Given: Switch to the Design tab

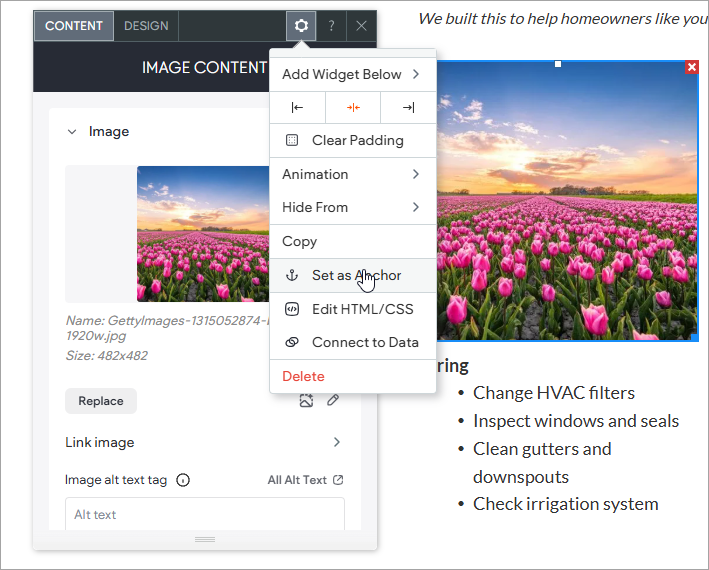Looking at the screenshot, I should point(146,26).
